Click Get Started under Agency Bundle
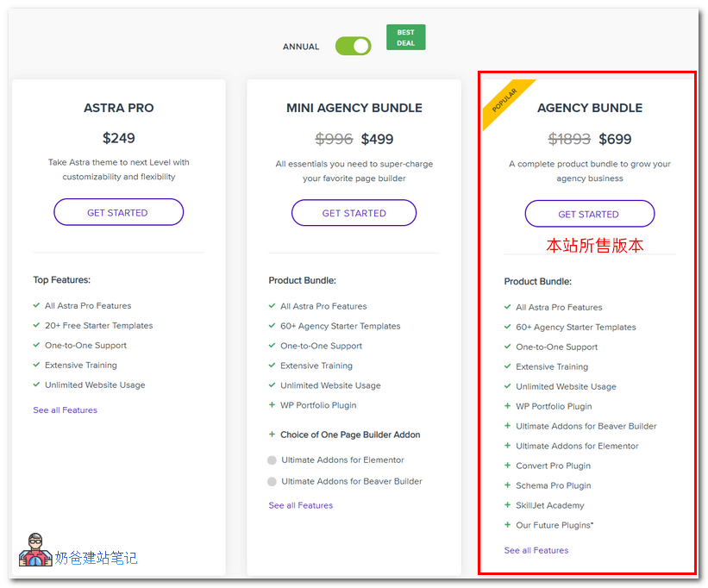Image resolution: width=708 pixels, height=588 pixels. [x=589, y=214]
